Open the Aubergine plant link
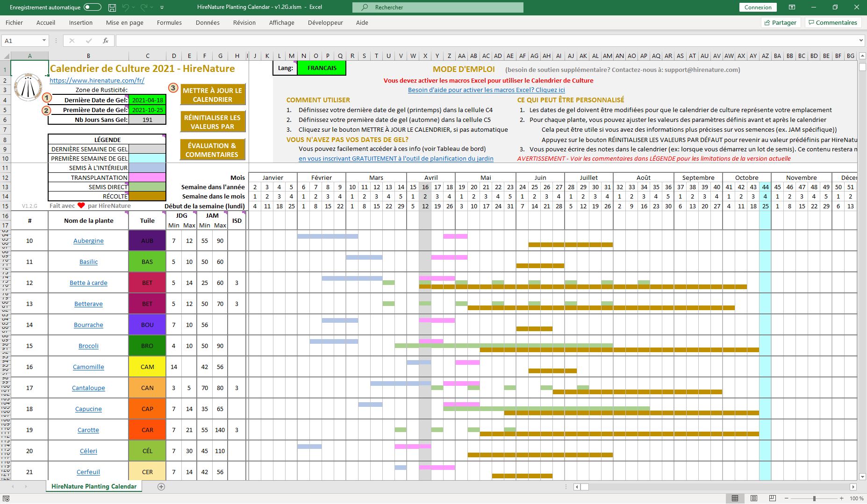867x504 pixels. (x=88, y=241)
